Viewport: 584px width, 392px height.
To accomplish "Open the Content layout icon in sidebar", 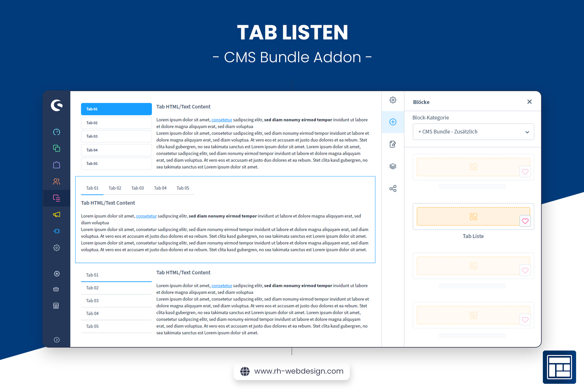I will [57, 198].
